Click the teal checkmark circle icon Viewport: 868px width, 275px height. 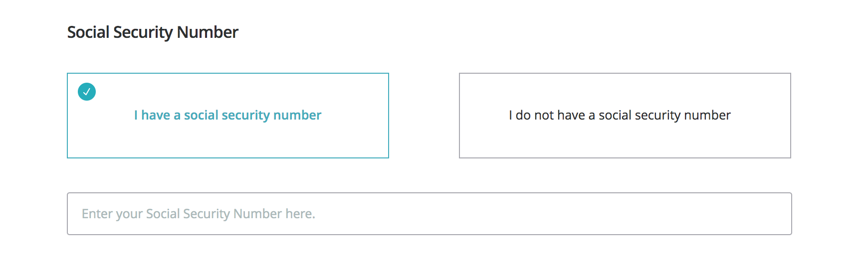[87, 92]
